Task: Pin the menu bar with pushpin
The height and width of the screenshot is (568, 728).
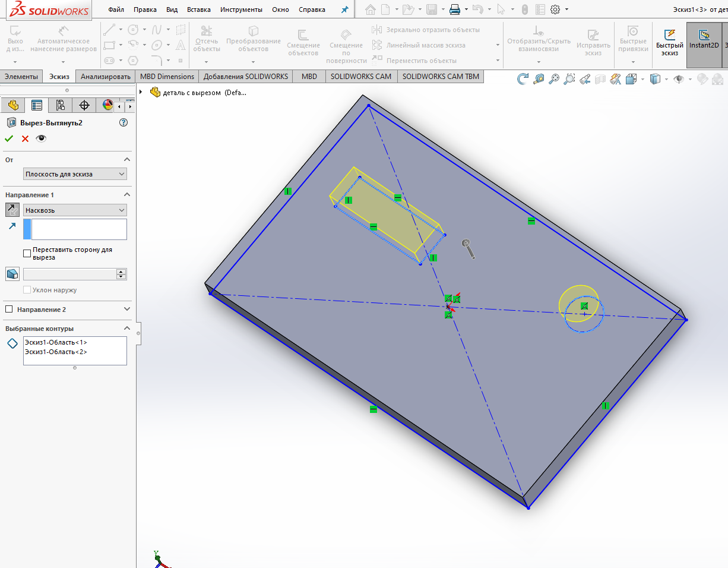Action: [x=344, y=10]
